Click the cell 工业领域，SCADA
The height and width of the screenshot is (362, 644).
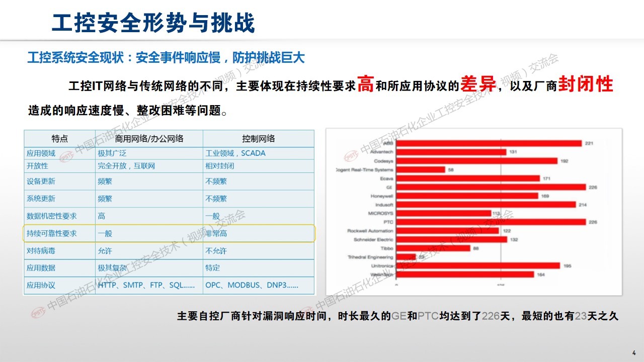point(235,153)
